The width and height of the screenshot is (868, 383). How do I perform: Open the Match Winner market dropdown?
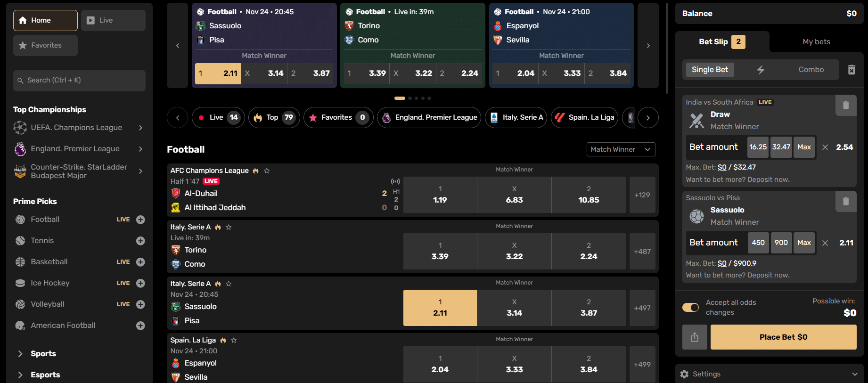coord(621,149)
